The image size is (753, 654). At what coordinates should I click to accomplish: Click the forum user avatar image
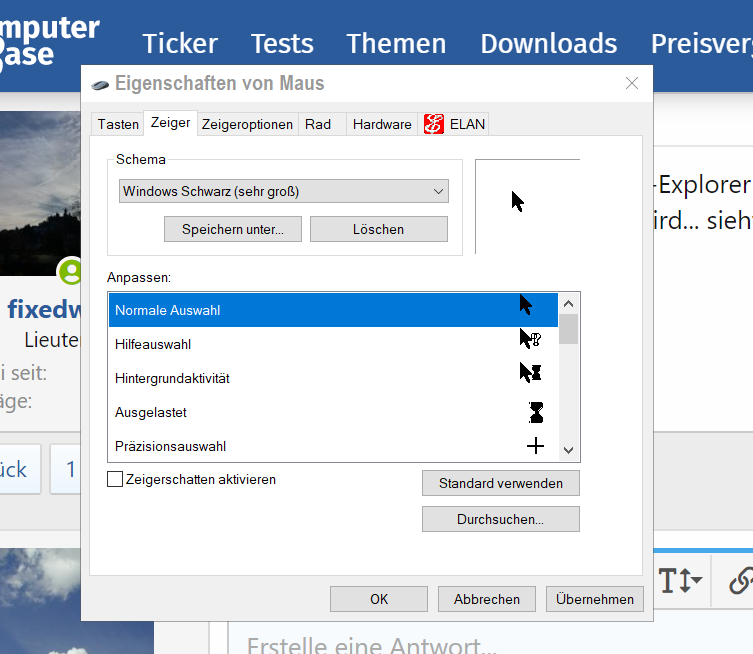pyautogui.click(x=40, y=194)
